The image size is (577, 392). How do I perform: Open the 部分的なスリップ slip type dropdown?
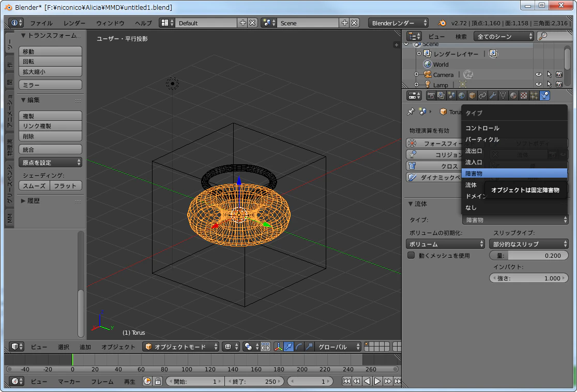[528, 244]
